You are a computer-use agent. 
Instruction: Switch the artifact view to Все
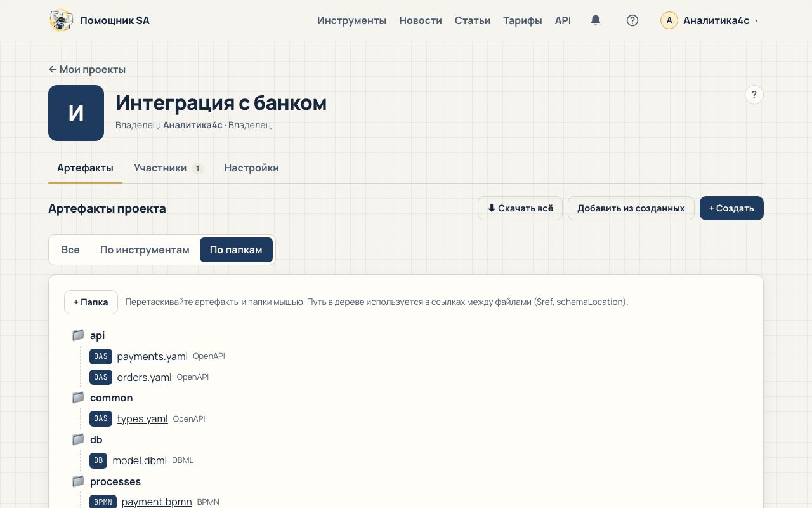pyautogui.click(x=70, y=250)
